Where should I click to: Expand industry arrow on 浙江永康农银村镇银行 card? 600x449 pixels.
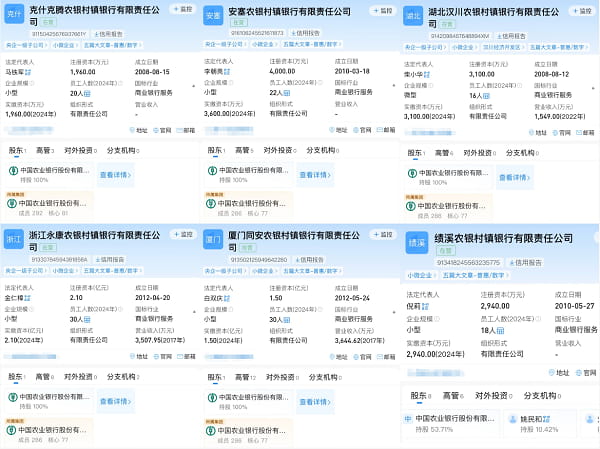click(194, 312)
